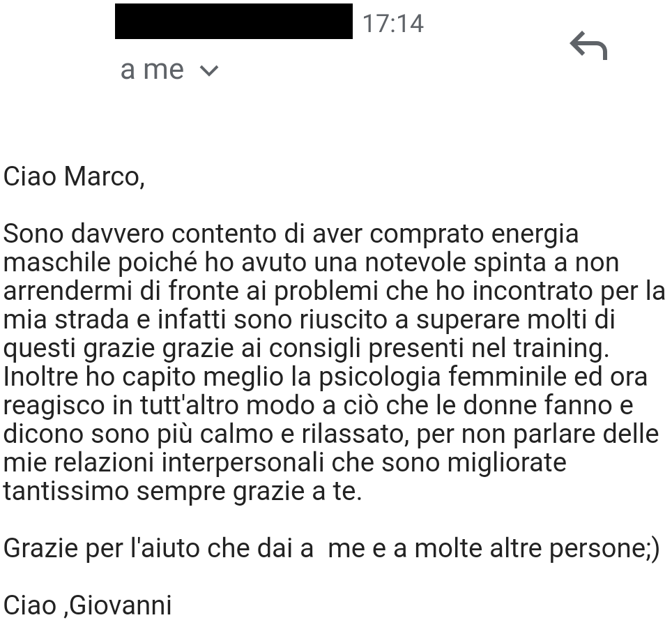The width and height of the screenshot is (672, 627).
Task: Click the word "maschile" in the body
Action: click(x=57, y=262)
